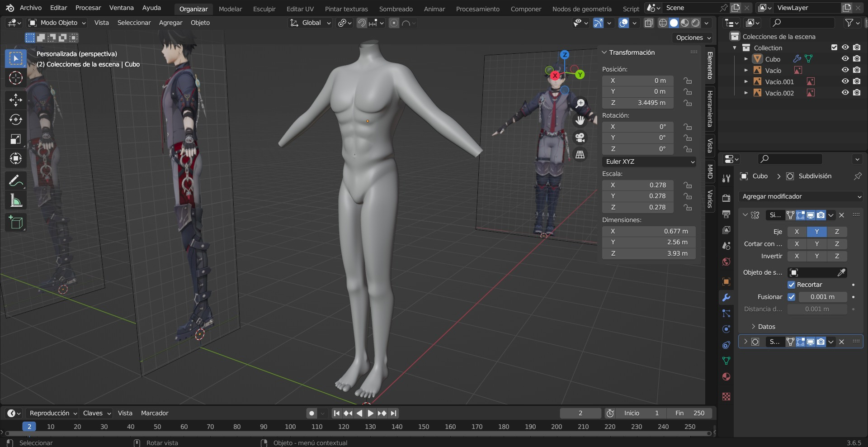The height and width of the screenshot is (447, 868).
Task: Click the Seleccionar header menu
Action: tap(134, 23)
